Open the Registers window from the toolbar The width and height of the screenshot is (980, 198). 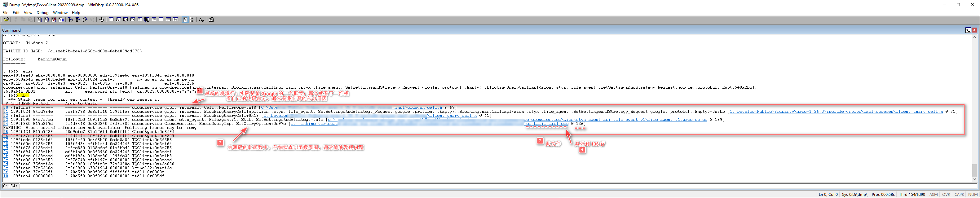[x=133, y=20]
